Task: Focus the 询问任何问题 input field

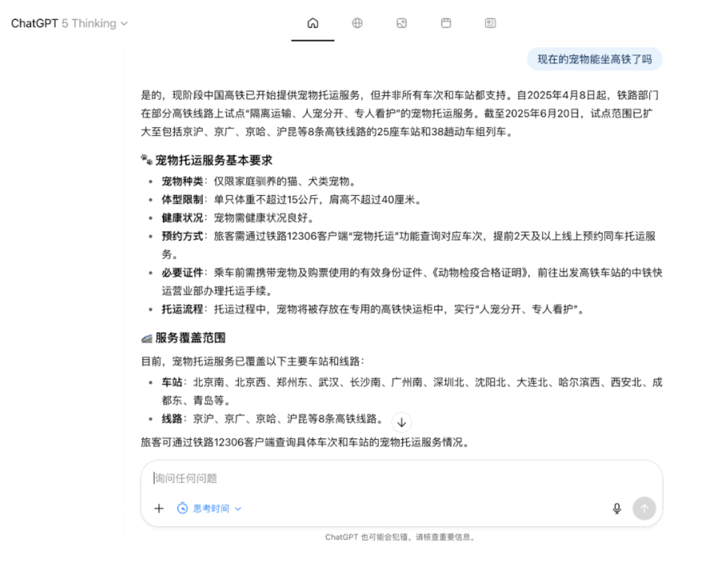Action: pyautogui.click(x=401, y=478)
